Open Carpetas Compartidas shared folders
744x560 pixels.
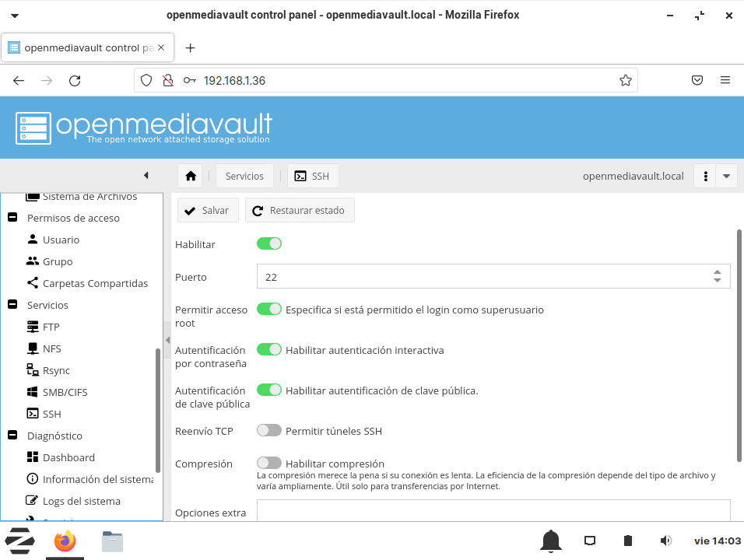pyautogui.click(x=95, y=283)
